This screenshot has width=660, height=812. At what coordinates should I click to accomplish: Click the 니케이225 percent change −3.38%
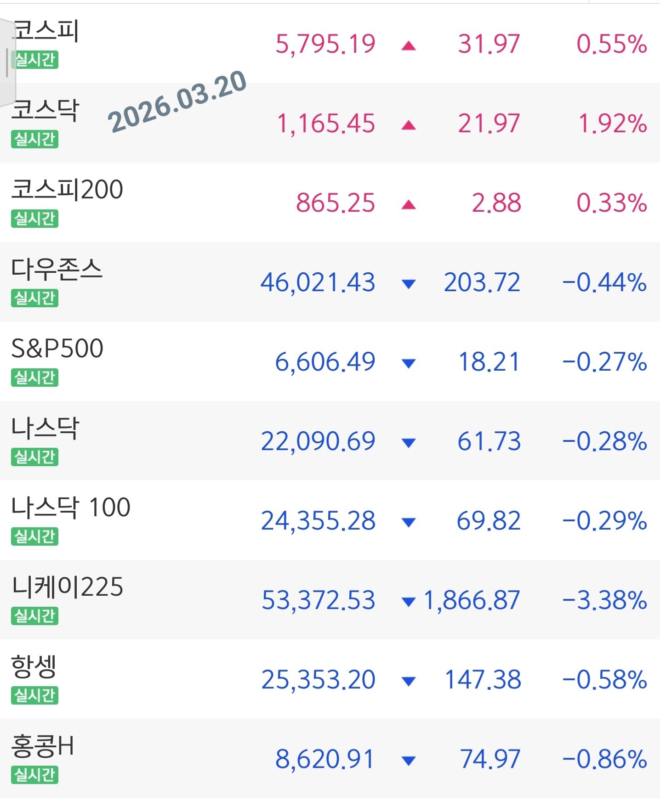point(604,600)
